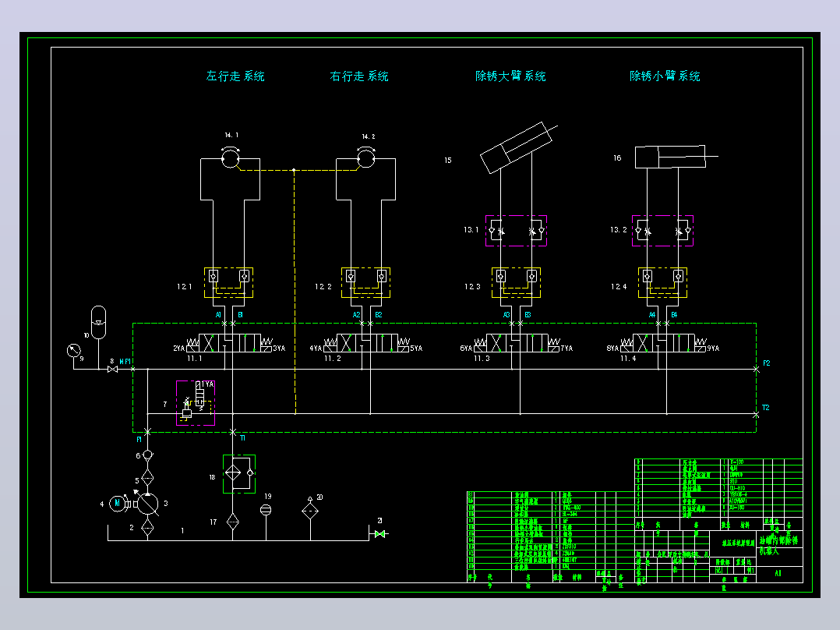
Task: Click the cyan port label B4
Action: (x=675, y=315)
